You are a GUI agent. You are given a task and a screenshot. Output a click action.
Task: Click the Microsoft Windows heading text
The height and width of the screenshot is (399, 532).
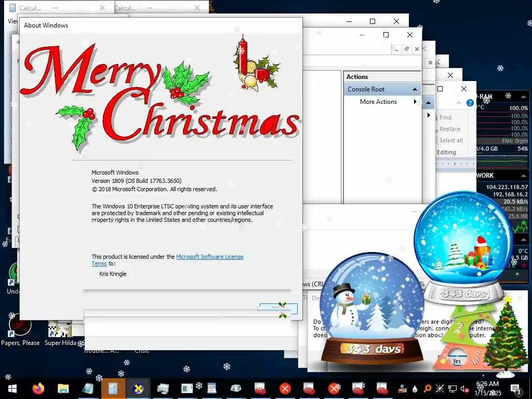115,172
